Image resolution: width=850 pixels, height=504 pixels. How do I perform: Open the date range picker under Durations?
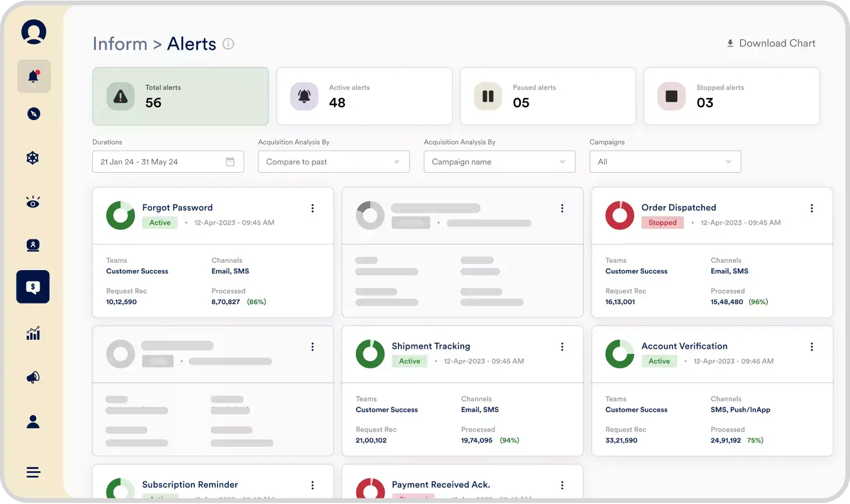pyautogui.click(x=168, y=161)
